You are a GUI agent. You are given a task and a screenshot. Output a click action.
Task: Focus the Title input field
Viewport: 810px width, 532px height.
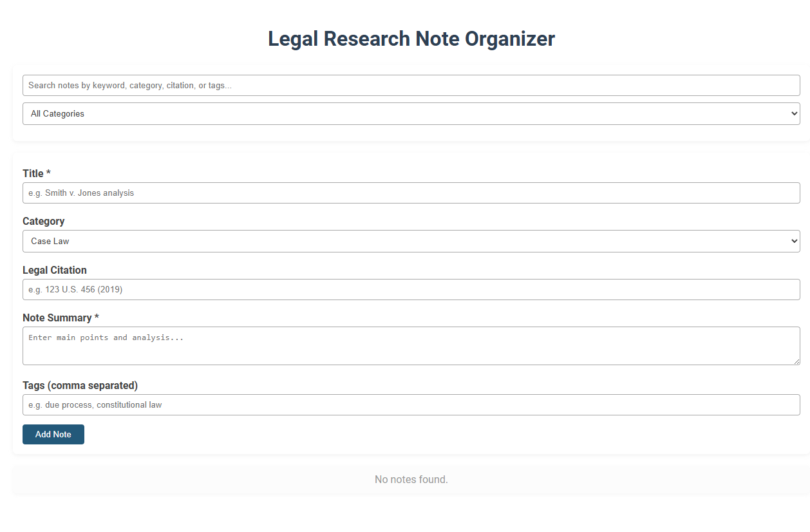(x=411, y=193)
